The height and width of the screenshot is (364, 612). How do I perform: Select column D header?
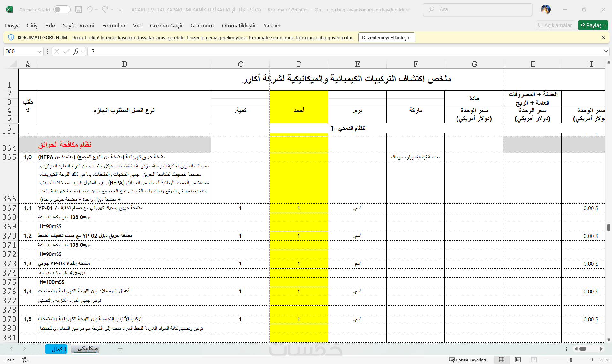point(299,64)
